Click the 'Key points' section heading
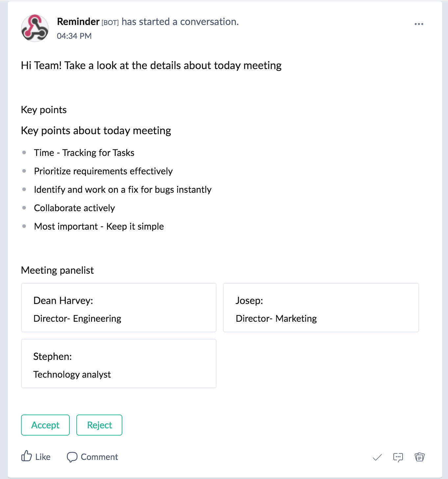Viewport: 448px width, 479px height. [44, 110]
